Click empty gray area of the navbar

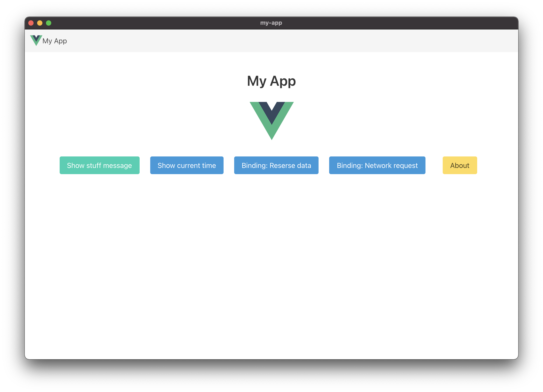point(287,41)
